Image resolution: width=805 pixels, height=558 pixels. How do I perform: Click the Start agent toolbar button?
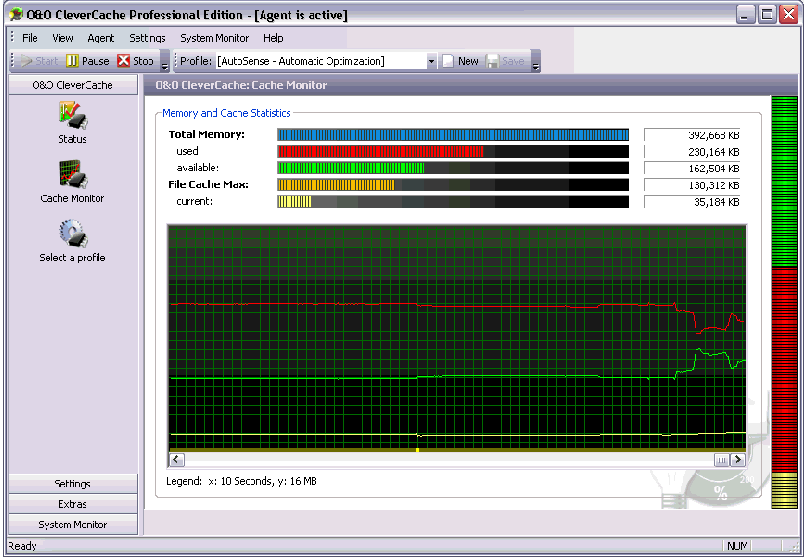[39, 61]
